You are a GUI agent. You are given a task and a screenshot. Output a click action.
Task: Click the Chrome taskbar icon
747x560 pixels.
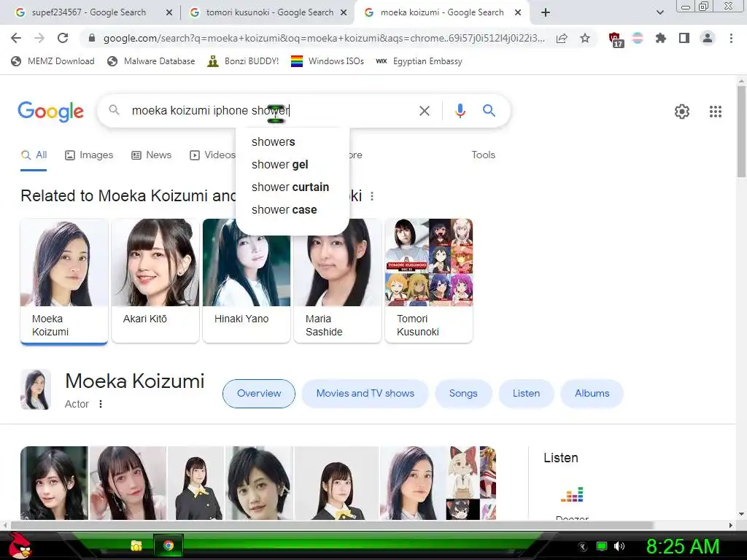pos(169,545)
